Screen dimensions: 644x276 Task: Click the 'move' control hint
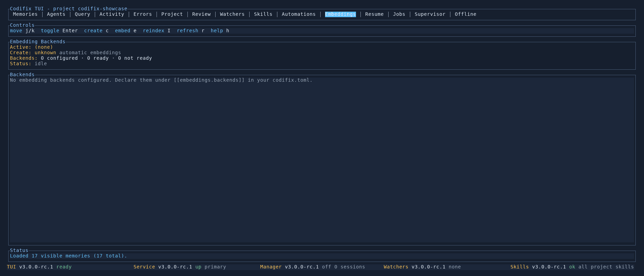[22, 31]
